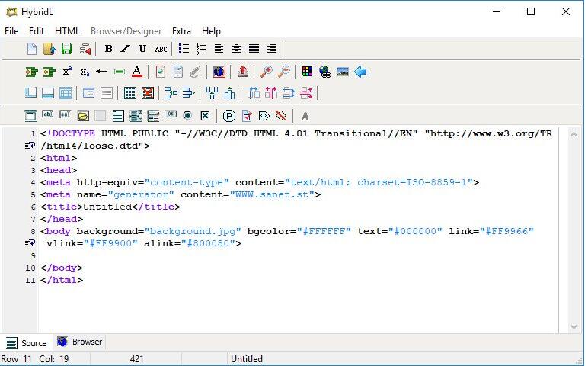This screenshot has width=588, height=366.
Task: Center align the text
Action: point(236,49)
